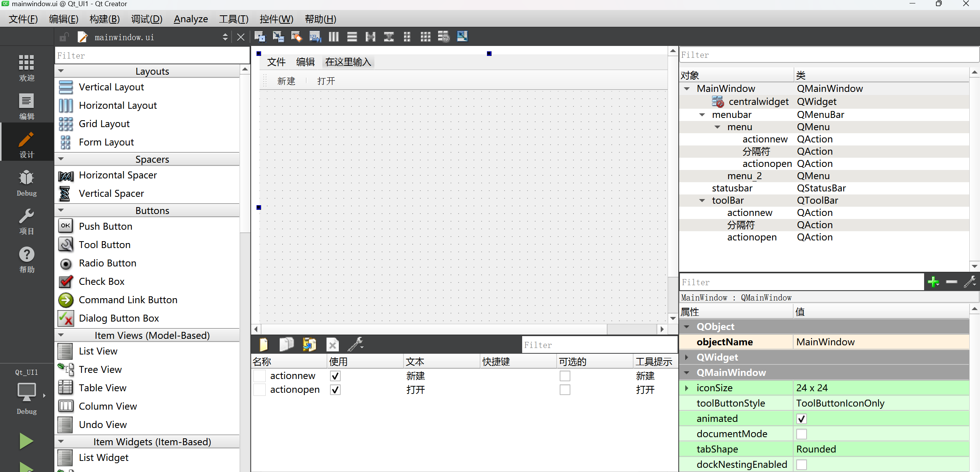980x472 pixels.
Task: Enable 可选的 checkbox for actionnew
Action: coord(565,376)
